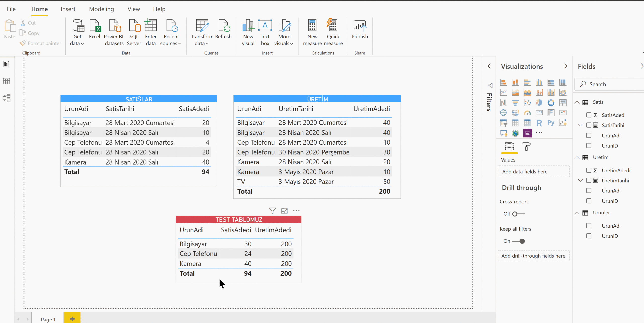
Task: Open the Recent sources dropdown
Action: pyautogui.click(x=171, y=32)
